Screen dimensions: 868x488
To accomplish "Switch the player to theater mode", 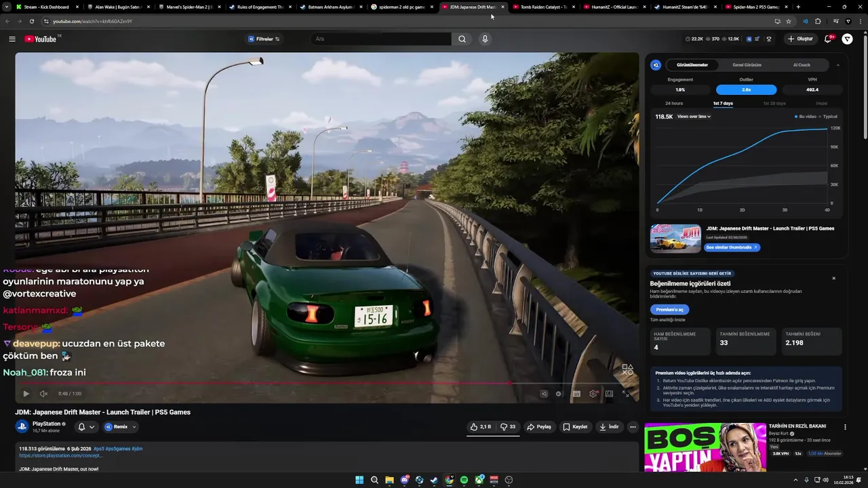I will [609, 394].
